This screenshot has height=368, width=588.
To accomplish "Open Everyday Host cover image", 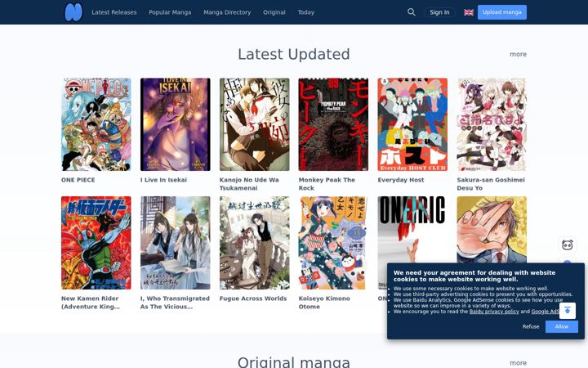I will tap(412, 124).
